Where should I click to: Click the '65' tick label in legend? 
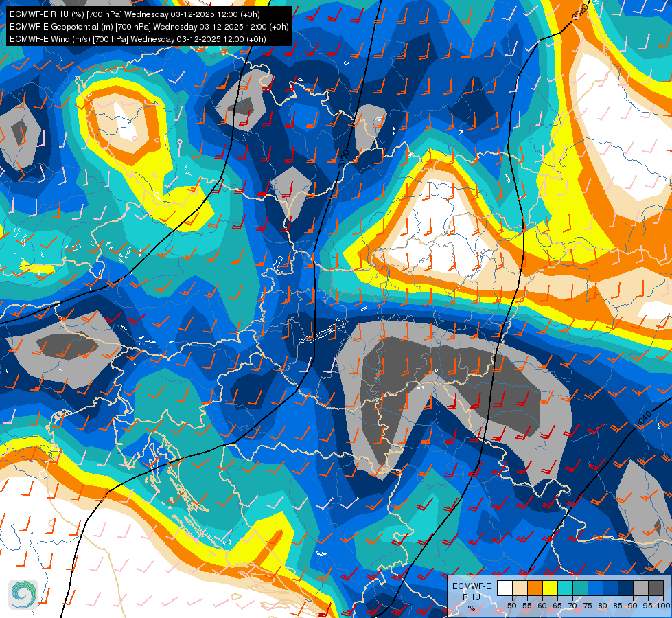click(x=557, y=606)
